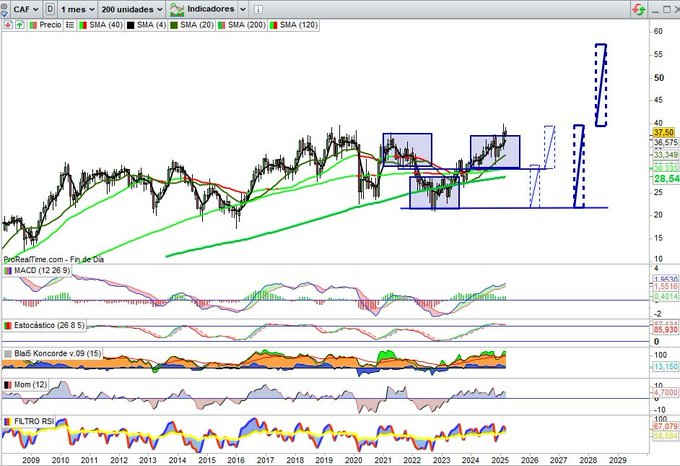Click the MACD panel icon
The width and height of the screenshot is (680, 466).
8,270
